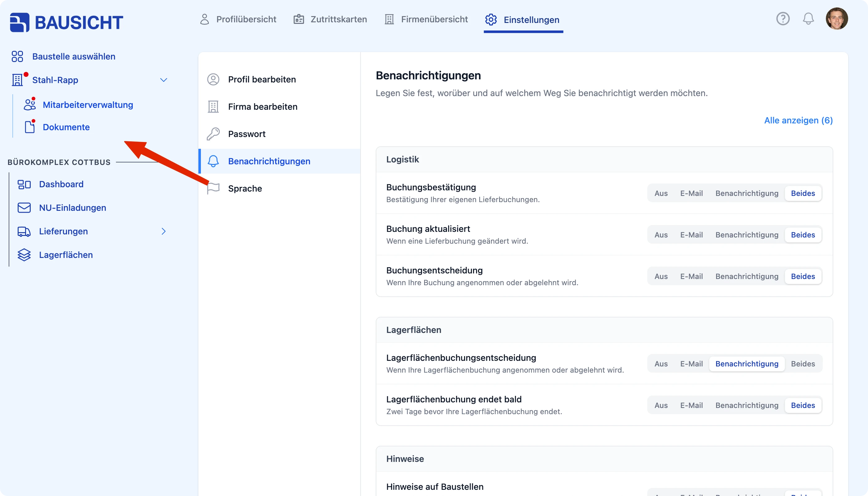Click the NU-Einladungen envelope icon
Viewport: 868px width, 496px height.
[24, 208]
